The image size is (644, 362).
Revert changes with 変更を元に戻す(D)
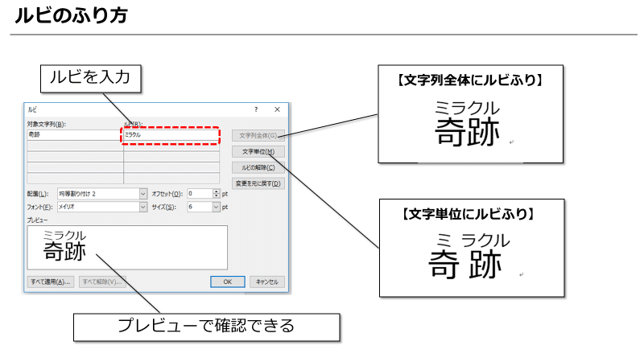[x=258, y=183]
